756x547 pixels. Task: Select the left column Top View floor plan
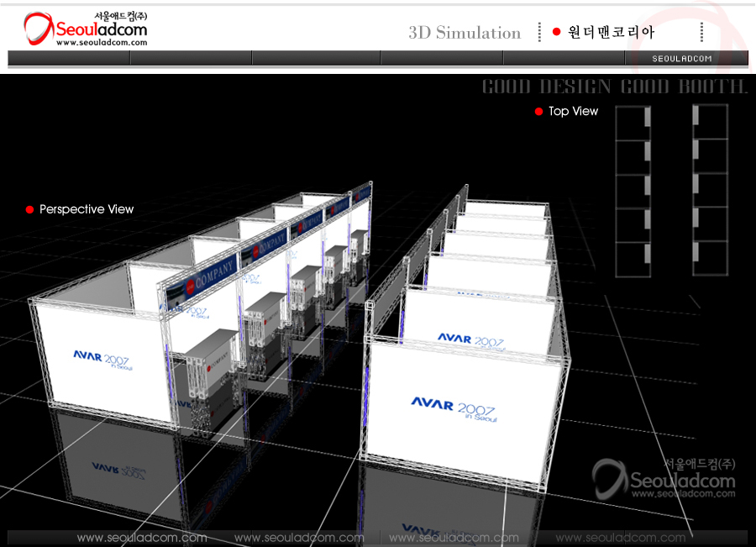pyautogui.click(x=633, y=191)
